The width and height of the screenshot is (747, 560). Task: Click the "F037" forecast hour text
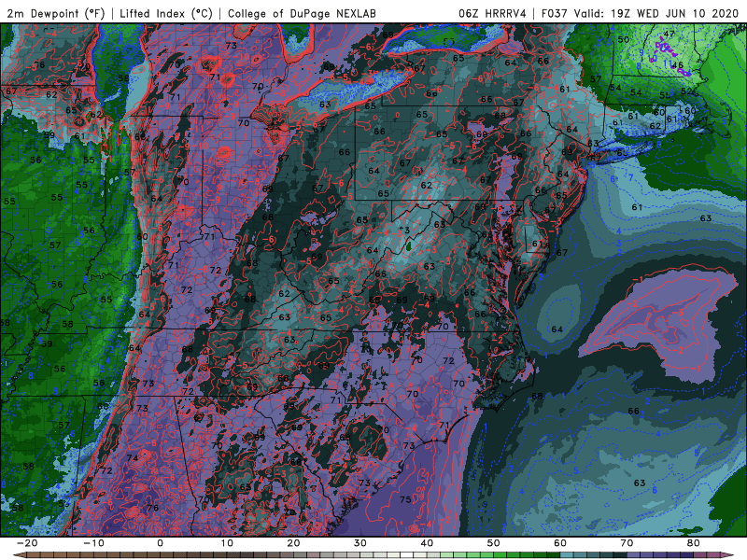pyautogui.click(x=555, y=13)
